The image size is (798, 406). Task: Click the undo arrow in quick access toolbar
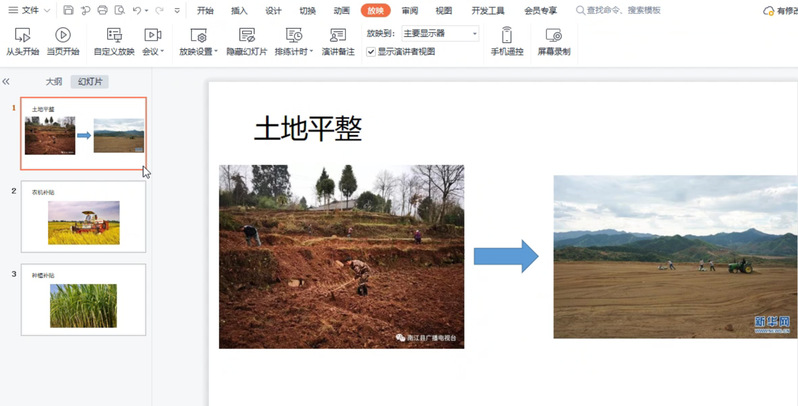coord(135,10)
